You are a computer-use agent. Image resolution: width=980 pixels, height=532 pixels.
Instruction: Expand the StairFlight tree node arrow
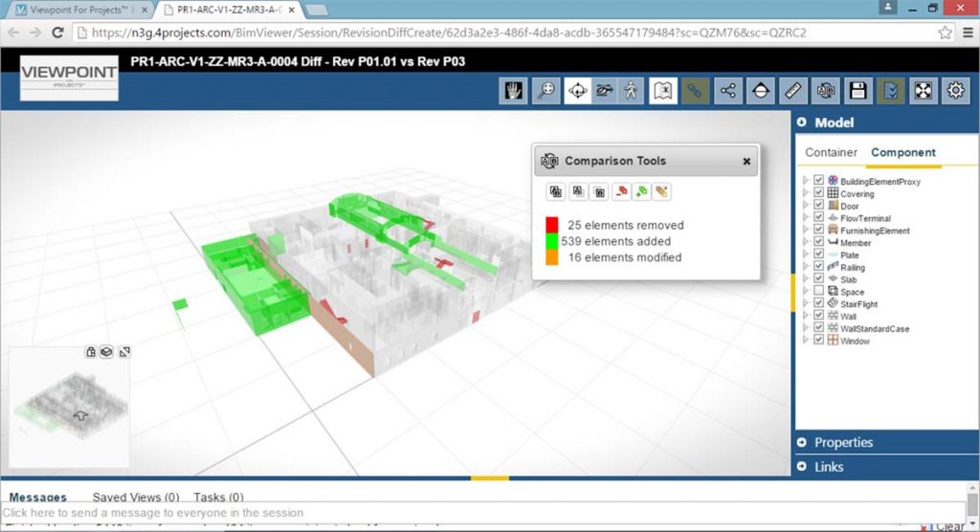click(x=806, y=303)
